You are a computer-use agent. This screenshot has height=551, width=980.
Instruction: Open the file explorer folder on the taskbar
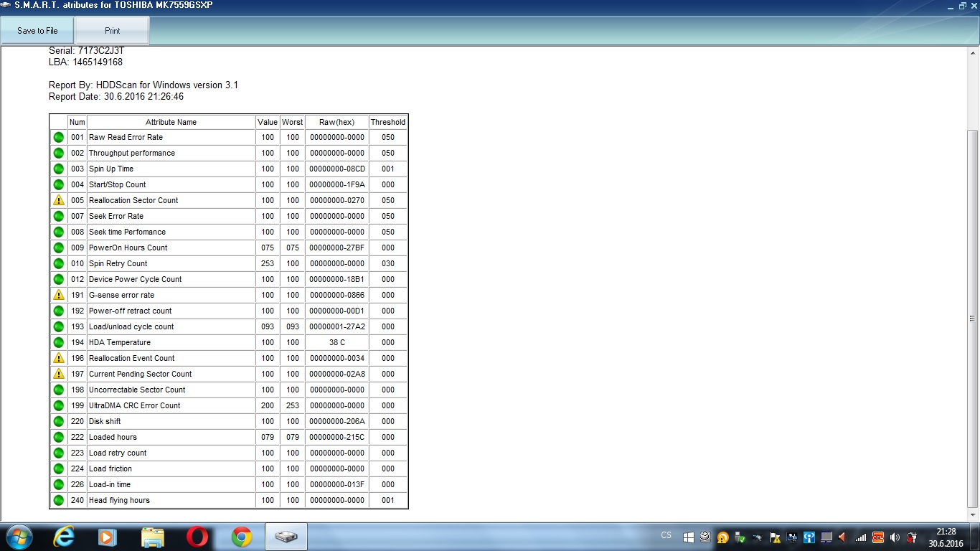tap(153, 537)
